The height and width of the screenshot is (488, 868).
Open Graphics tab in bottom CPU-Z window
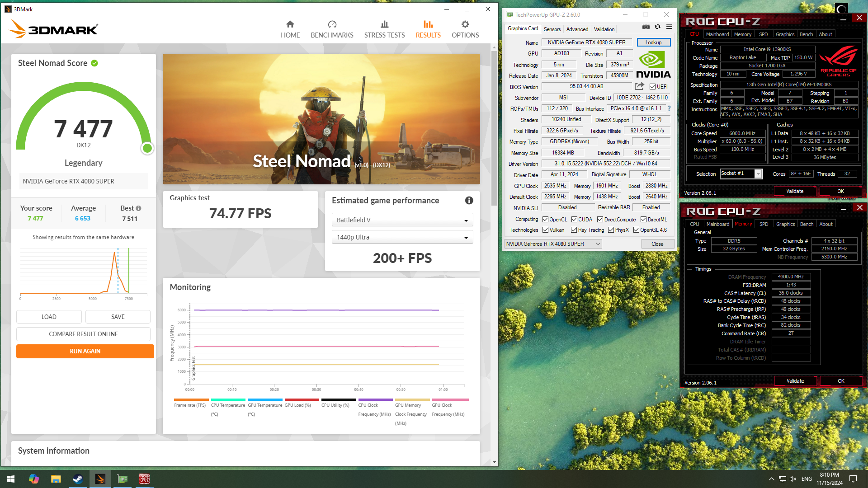pos(785,224)
